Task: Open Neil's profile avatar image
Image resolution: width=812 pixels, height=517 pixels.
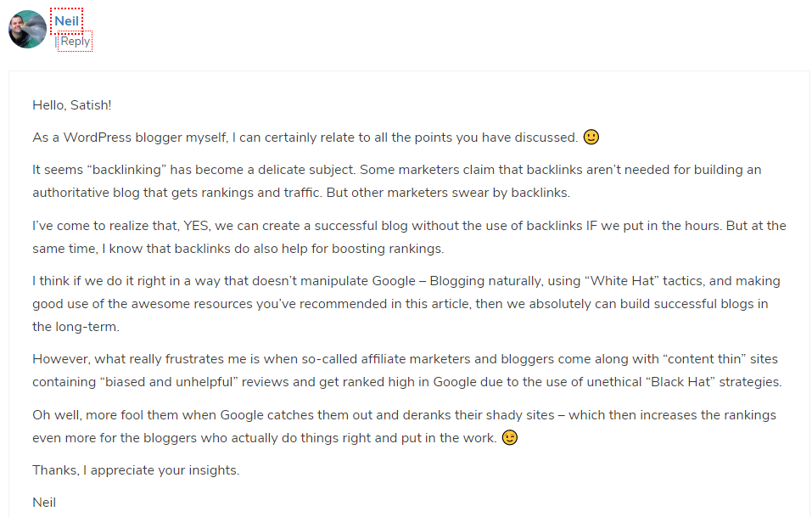Action: point(27,30)
